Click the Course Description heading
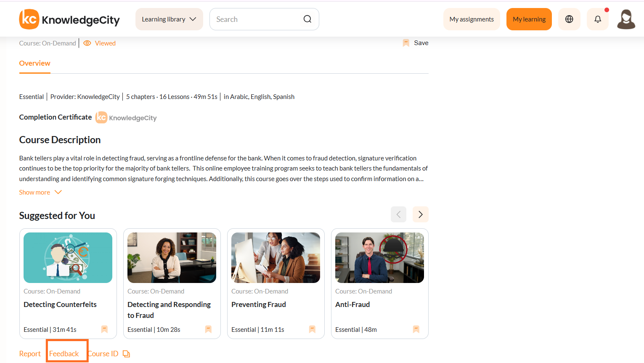644x363 pixels. pos(60,140)
